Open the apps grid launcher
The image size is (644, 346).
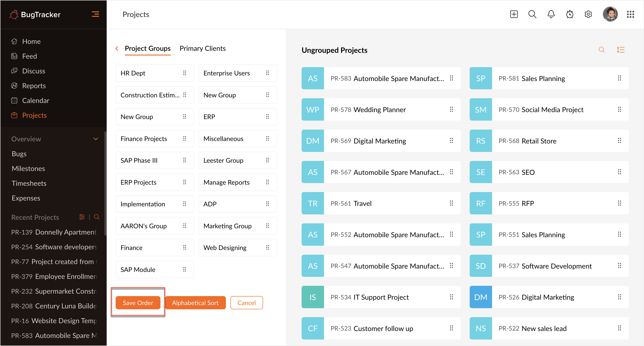(x=630, y=14)
